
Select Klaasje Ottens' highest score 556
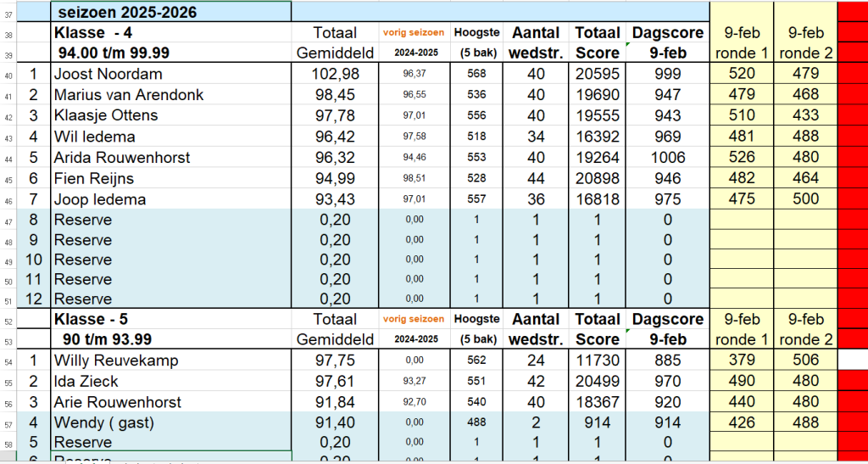[476, 115]
